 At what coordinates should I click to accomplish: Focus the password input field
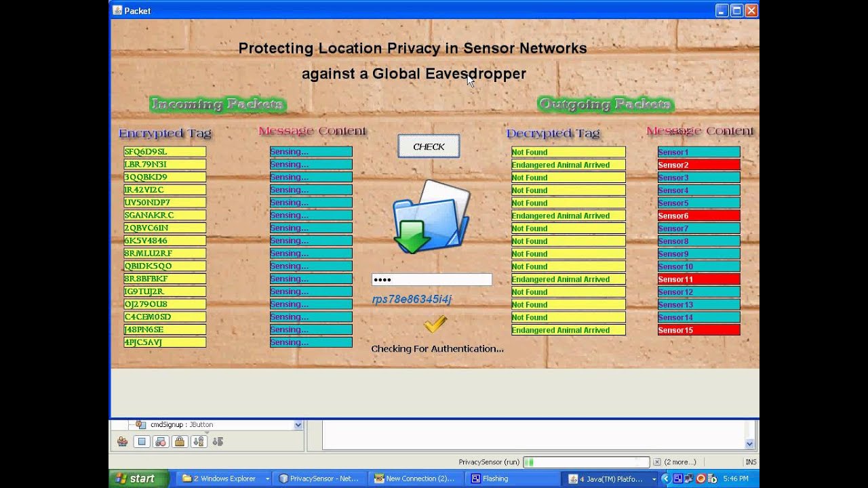tap(431, 279)
